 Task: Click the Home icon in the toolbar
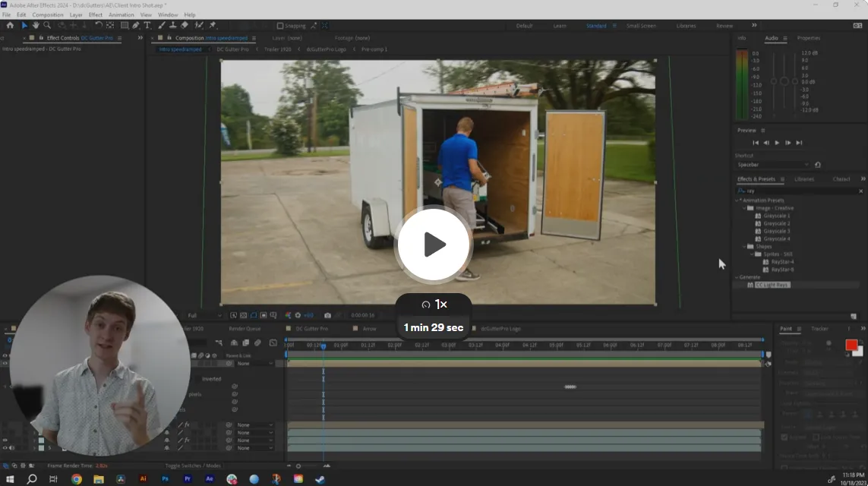(10, 26)
